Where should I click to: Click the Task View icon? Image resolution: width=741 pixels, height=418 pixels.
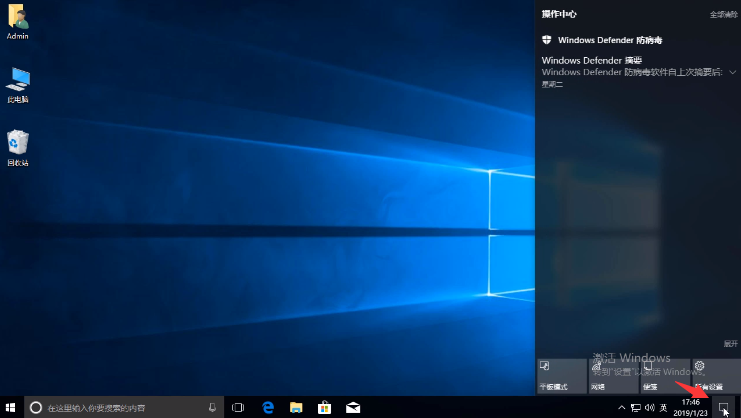tap(238, 407)
